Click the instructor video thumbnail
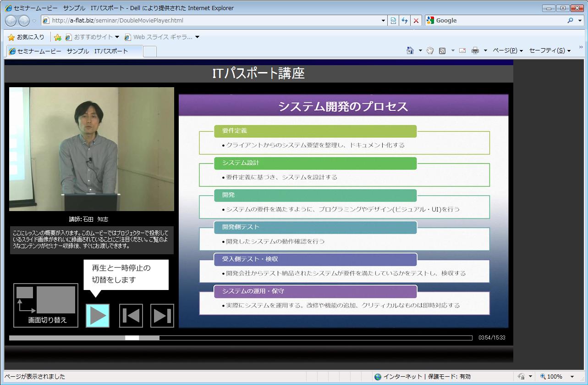The image size is (588, 385). [92, 149]
